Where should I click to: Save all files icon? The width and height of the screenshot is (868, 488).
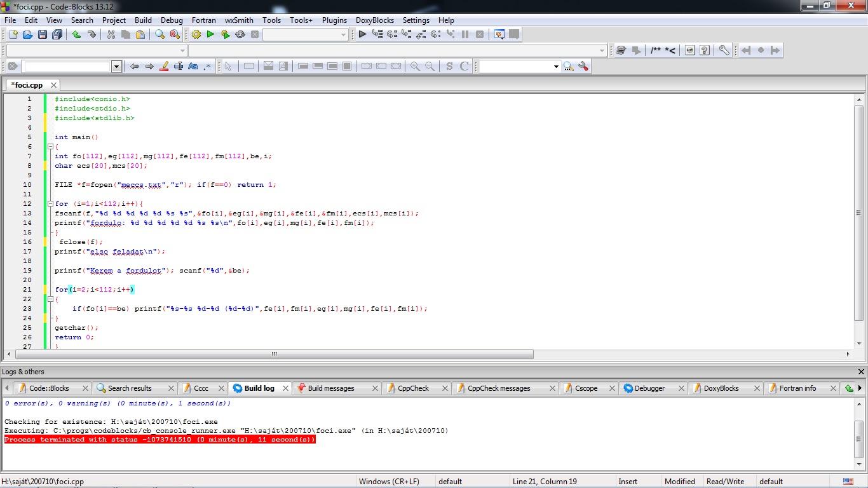[57, 34]
